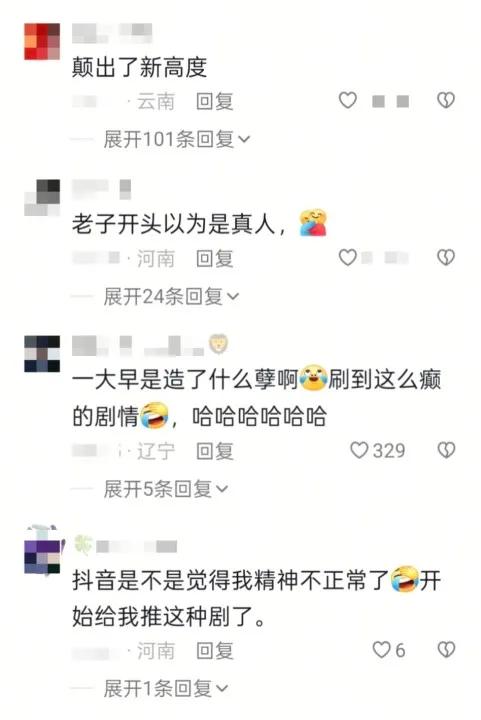Like the 颠出了新高度 comment with the heart
481x720 pixels.
(x=347, y=100)
